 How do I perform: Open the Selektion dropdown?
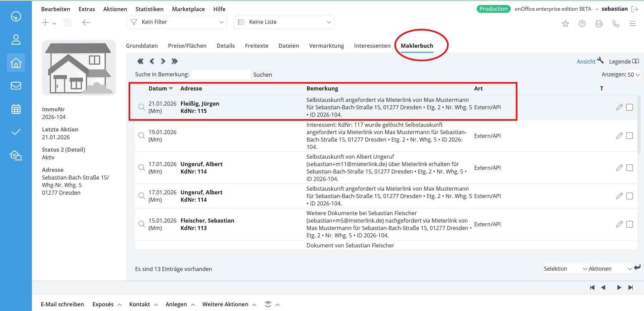click(x=565, y=269)
